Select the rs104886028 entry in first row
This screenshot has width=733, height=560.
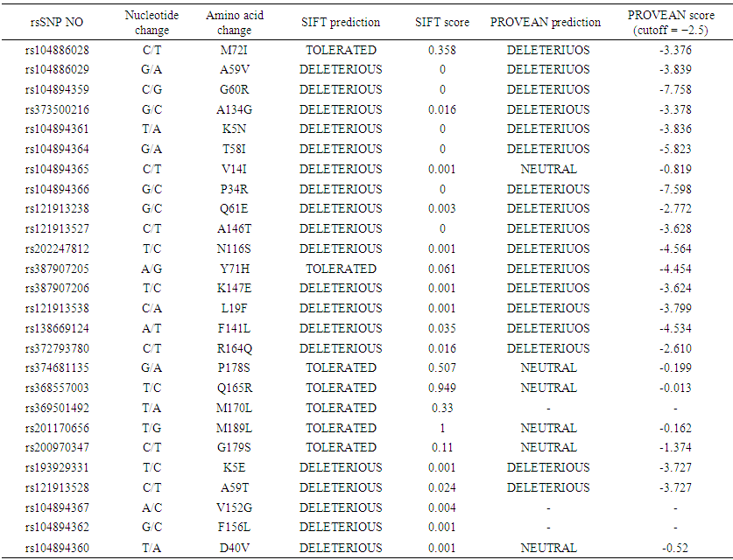tap(56, 50)
